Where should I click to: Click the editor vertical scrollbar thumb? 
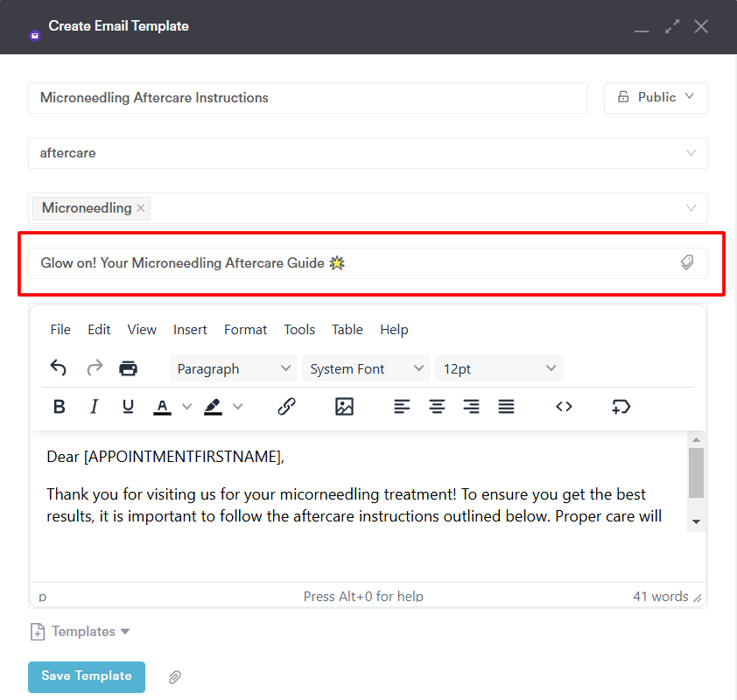point(696,472)
